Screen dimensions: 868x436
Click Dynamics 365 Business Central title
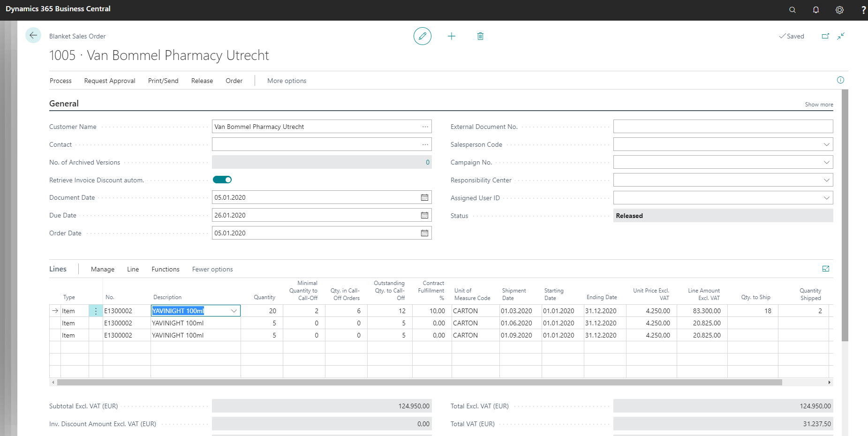(x=58, y=9)
